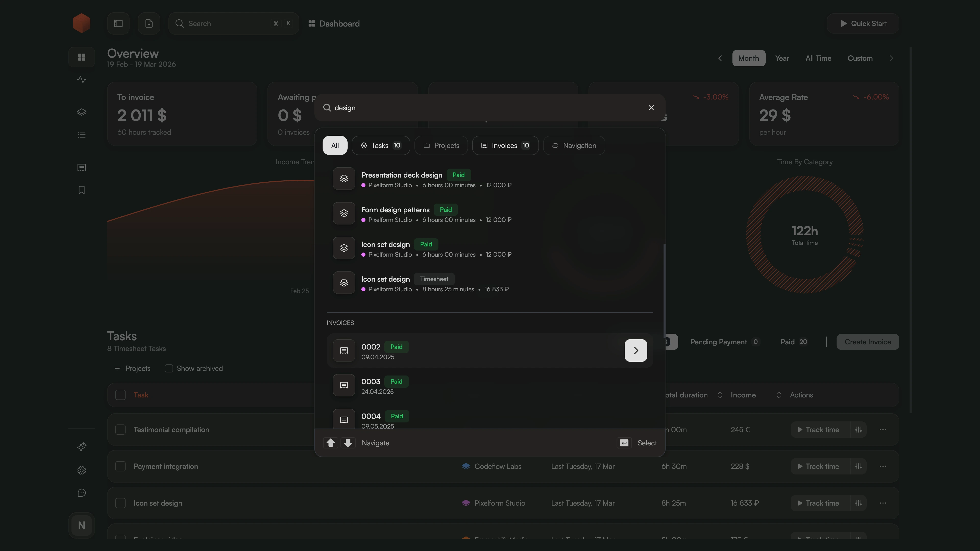Select the projects layers icon in the sidebar
This screenshot has height=551, width=980.
click(x=81, y=112)
